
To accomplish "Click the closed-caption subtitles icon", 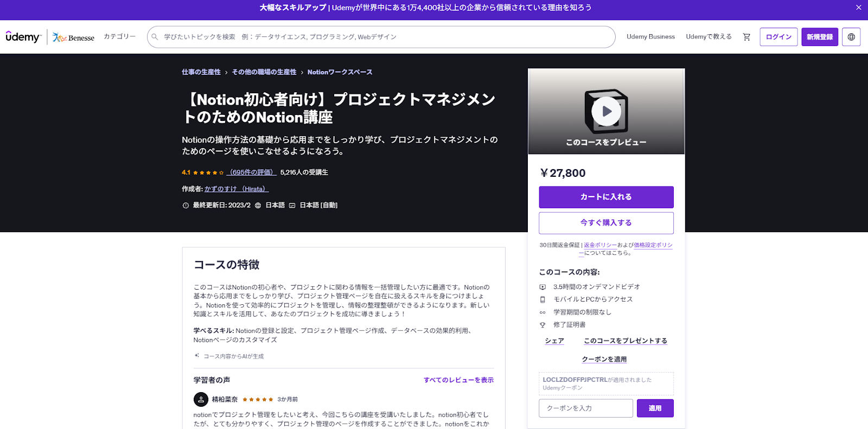I will (x=292, y=206).
